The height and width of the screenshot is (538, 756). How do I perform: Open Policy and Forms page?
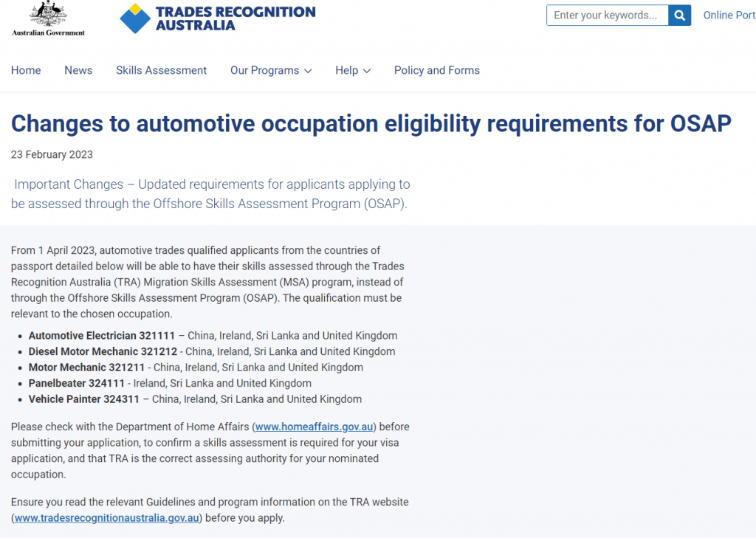pyautogui.click(x=436, y=70)
